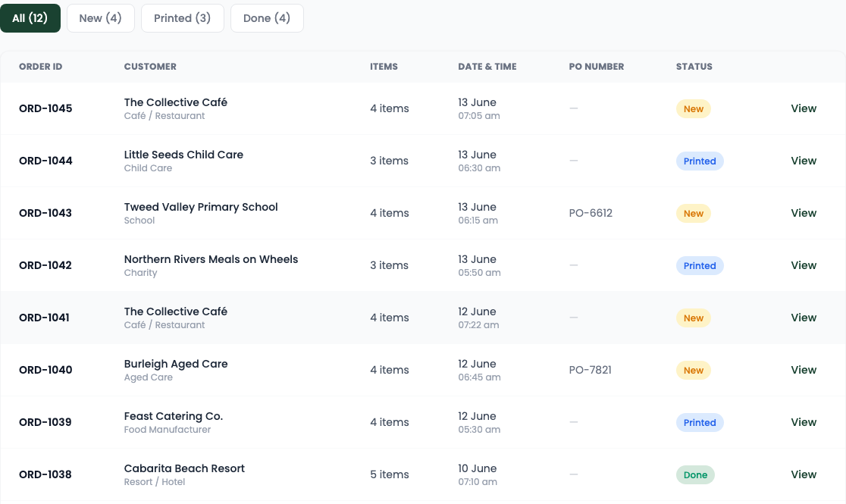Open the Printed (3) filter tab

[x=183, y=18]
